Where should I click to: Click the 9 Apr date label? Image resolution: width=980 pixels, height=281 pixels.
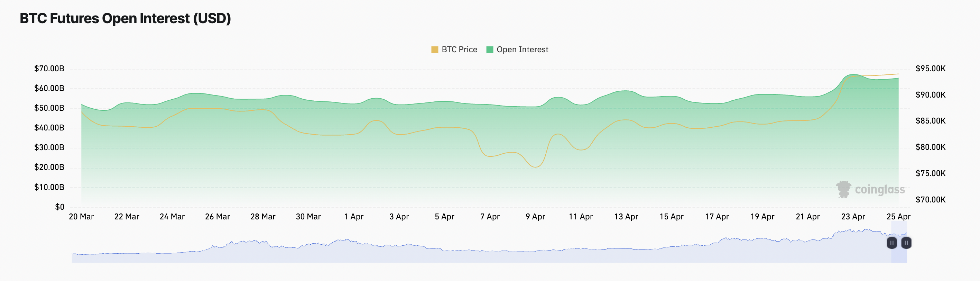535,217
